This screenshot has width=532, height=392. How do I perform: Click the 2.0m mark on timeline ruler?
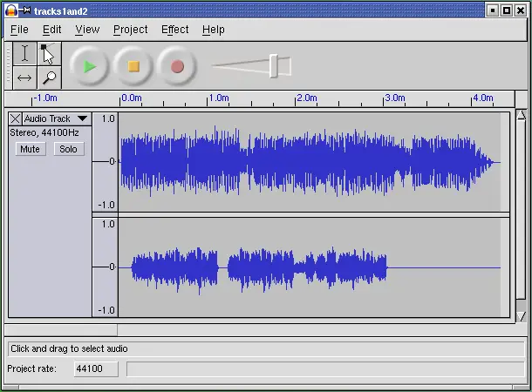(297, 99)
